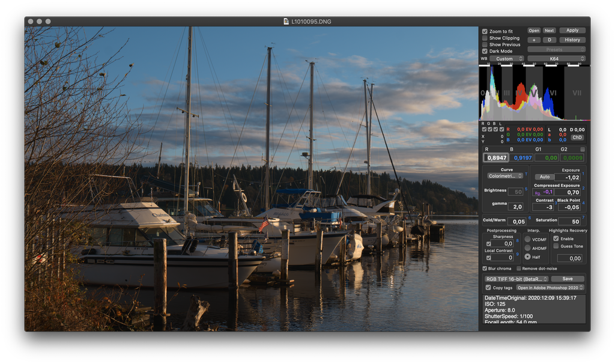Expand the K64 film profile dropdown
Image resolution: width=615 pixels, height=364 pixels.
556,59
